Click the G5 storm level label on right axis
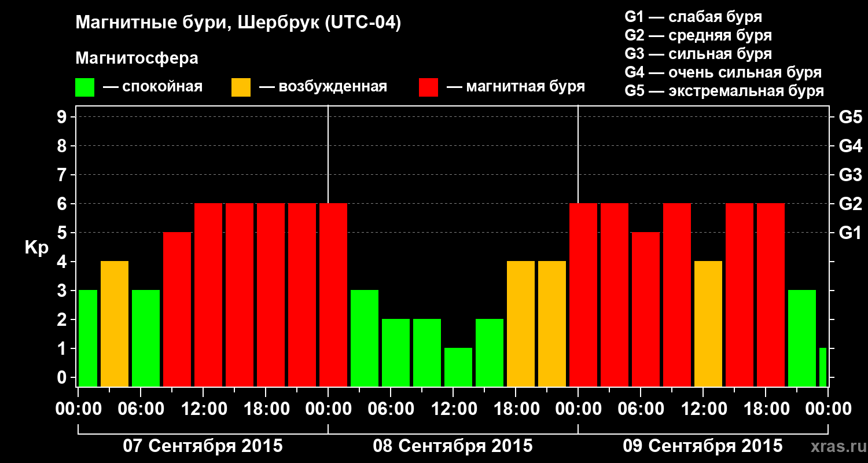 [850, 117]
